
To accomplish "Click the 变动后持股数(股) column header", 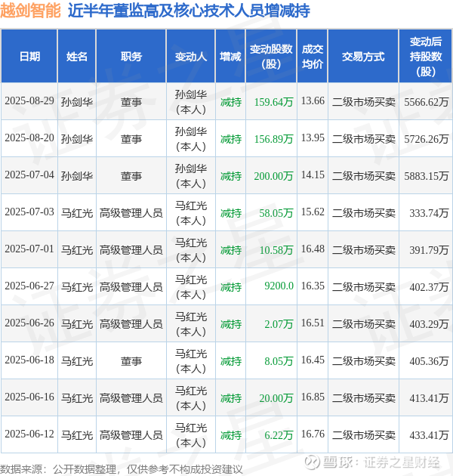I will pos(426,57).
